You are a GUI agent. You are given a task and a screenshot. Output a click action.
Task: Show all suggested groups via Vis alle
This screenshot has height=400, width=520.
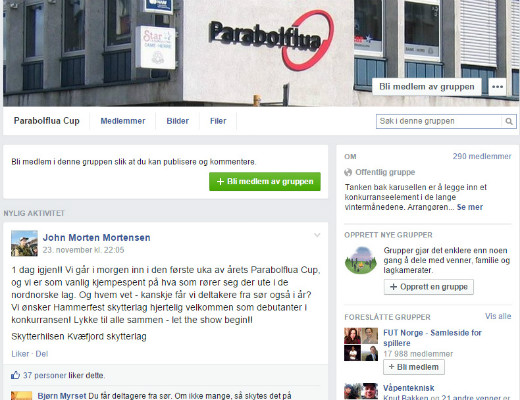[498, 316]
